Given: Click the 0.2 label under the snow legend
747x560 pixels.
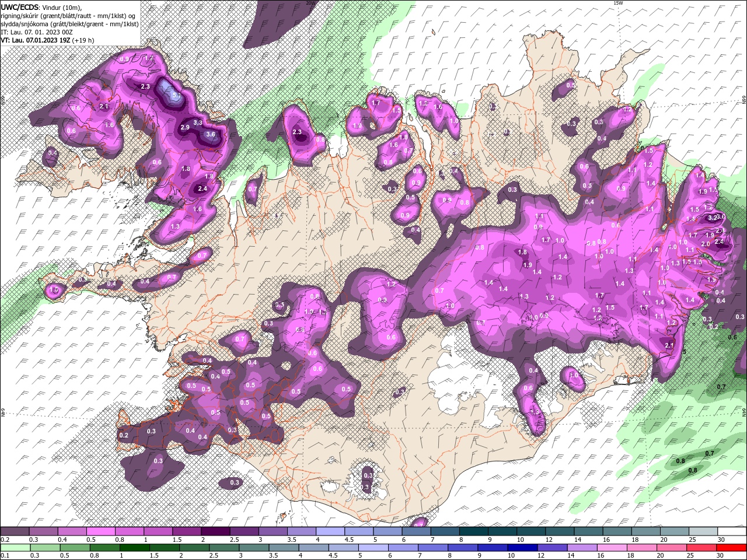Looking at the screenshot, I should pos(5,540).
